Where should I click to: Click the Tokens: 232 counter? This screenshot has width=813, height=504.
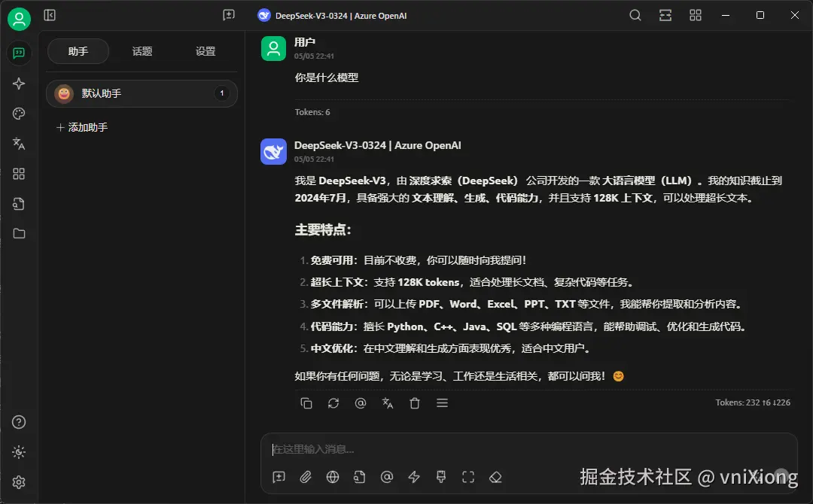[x=753, y=402]
